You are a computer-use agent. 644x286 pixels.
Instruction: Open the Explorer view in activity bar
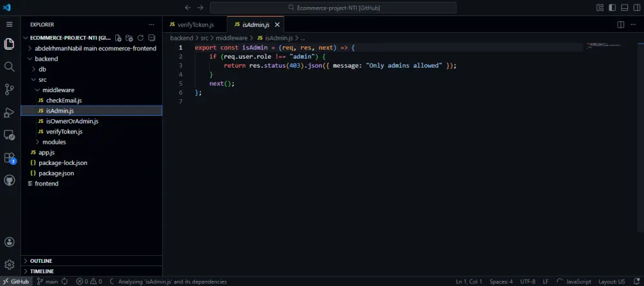[x=10, y=44]
